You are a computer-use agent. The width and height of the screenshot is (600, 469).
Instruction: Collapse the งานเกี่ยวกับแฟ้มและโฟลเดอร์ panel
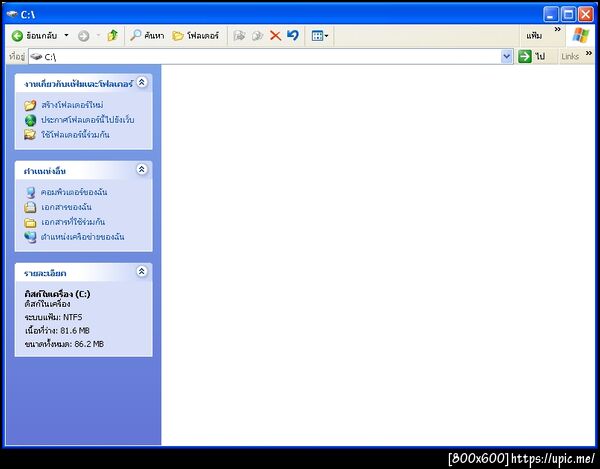tap(142, 82)
